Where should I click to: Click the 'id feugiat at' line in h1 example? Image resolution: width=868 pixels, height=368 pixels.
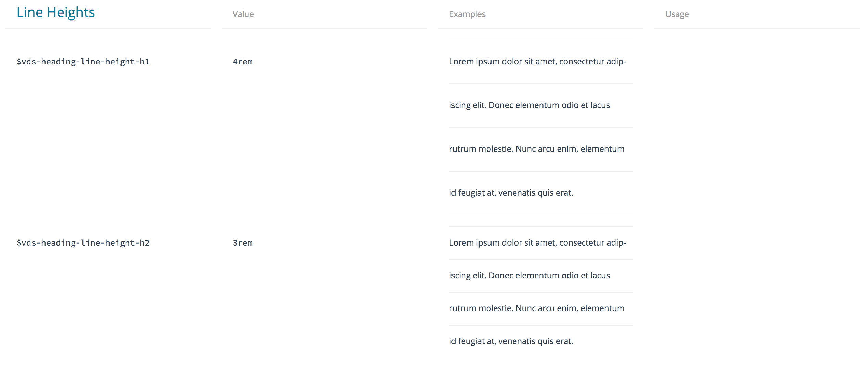(511, 193)
